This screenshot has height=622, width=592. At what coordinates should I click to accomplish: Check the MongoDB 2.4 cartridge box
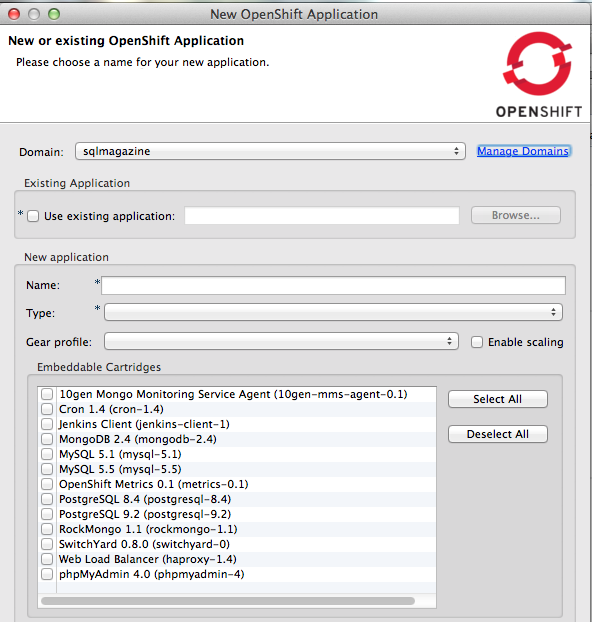click(47, 439)
